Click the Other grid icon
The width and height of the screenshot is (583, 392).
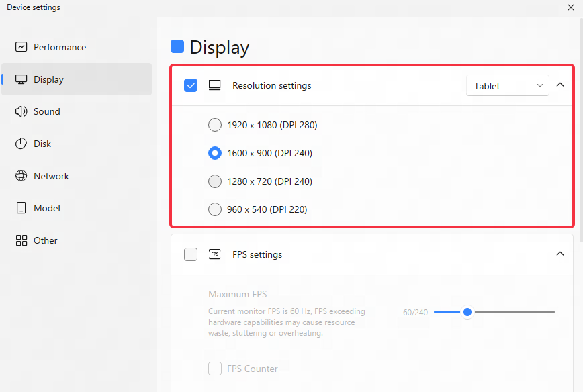pos(21,240)
